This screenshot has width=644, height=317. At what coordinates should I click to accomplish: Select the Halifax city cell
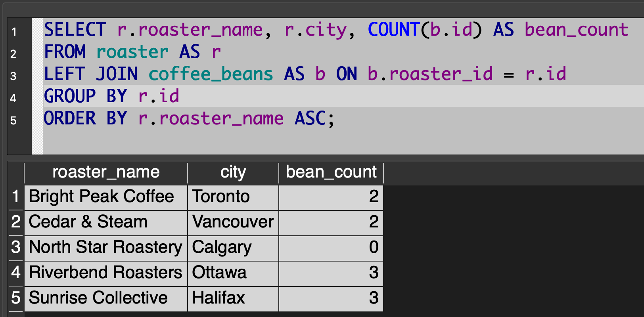(219, 298)
